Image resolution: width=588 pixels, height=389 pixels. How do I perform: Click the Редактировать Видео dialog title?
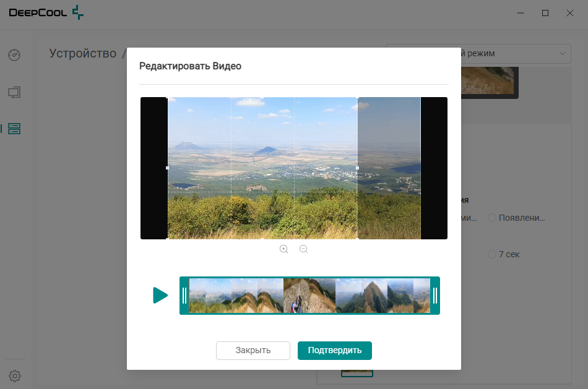190,66
